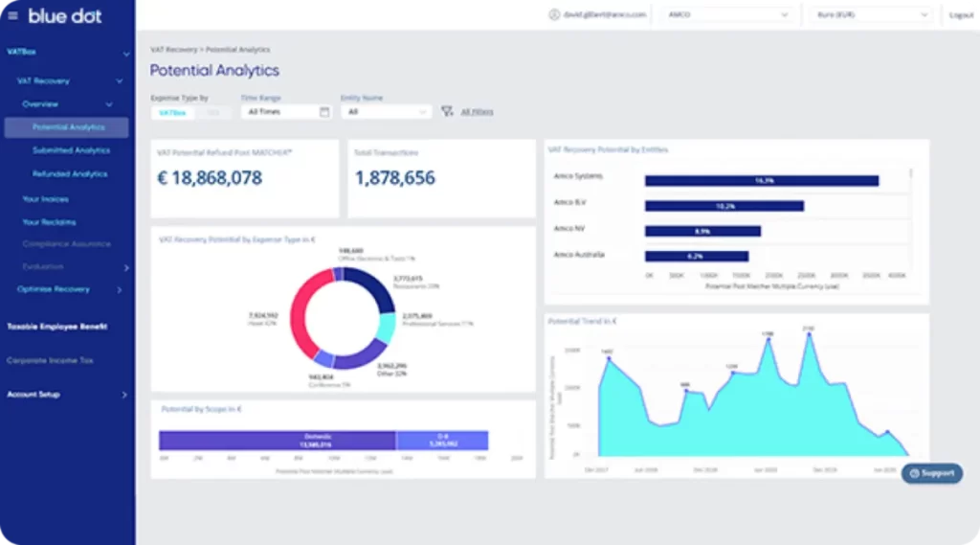
Task: Open the Support chat widget
Action: click(x=931, y=473)
